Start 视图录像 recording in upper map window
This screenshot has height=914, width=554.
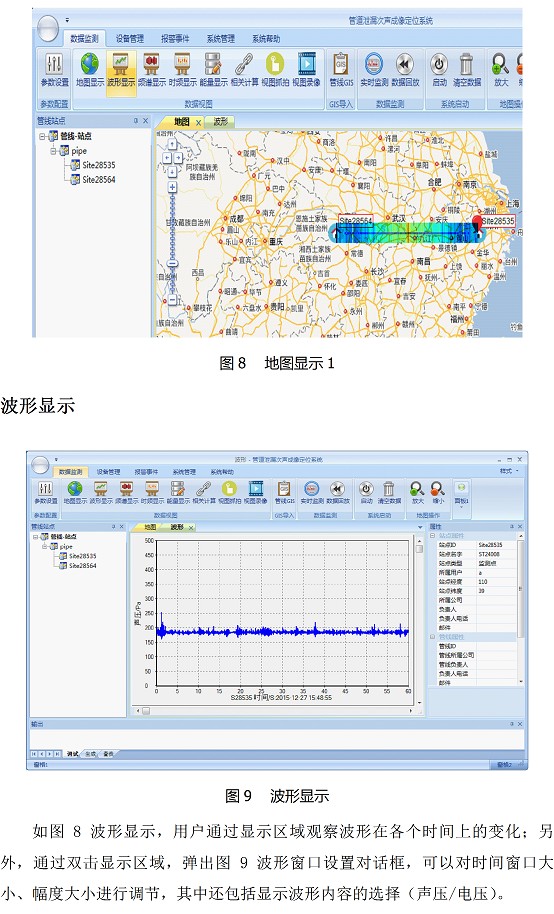pyautogui.click(x=306, y=69)
